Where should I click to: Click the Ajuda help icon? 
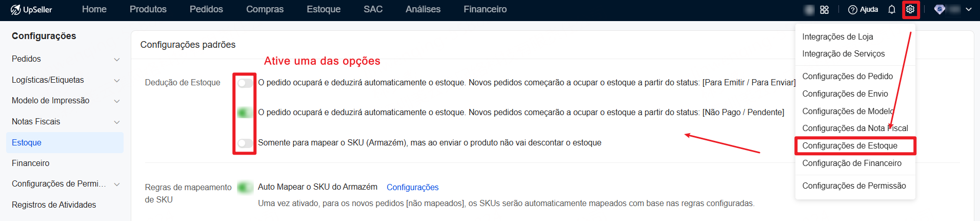tap(853, 9)
